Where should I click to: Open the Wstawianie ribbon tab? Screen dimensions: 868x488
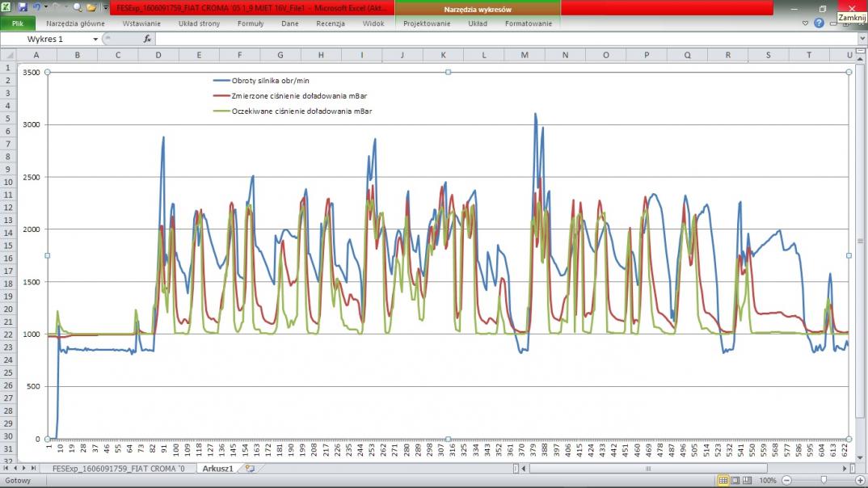coord(141,23)
